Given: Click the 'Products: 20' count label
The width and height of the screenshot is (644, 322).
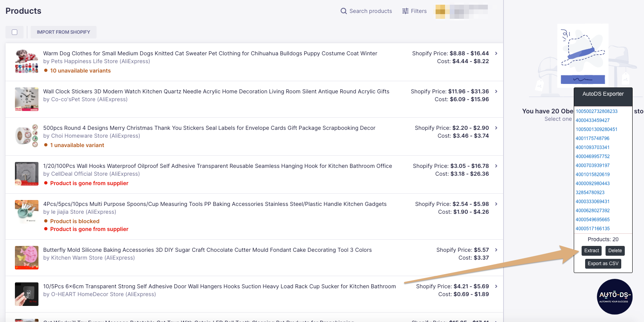Looking at the screenshot, I should [x=603, y=239].
